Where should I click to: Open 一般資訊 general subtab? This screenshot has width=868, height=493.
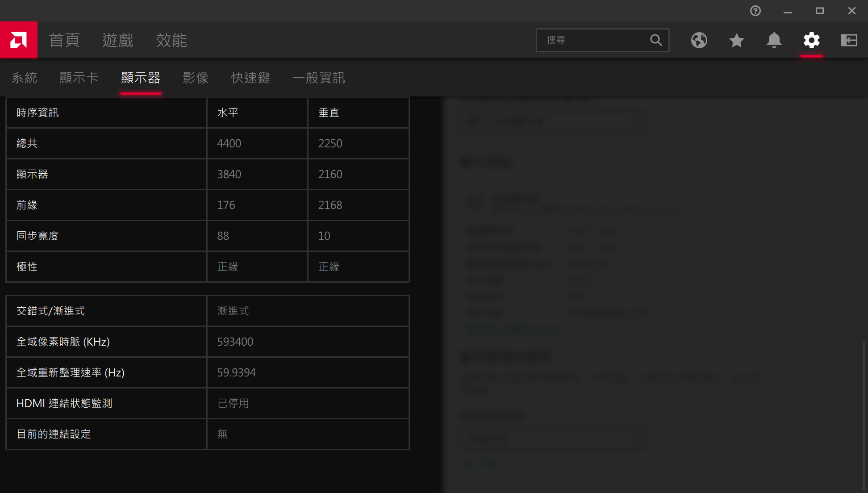point(319,78)
